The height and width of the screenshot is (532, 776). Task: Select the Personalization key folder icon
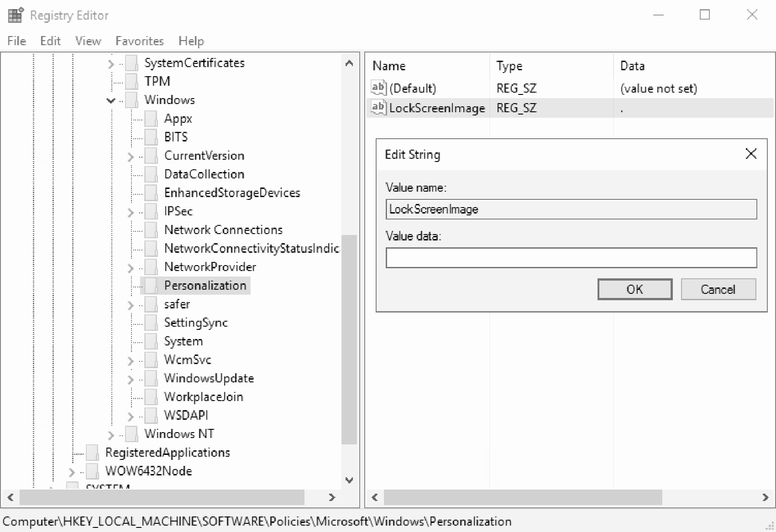(151, 286)
